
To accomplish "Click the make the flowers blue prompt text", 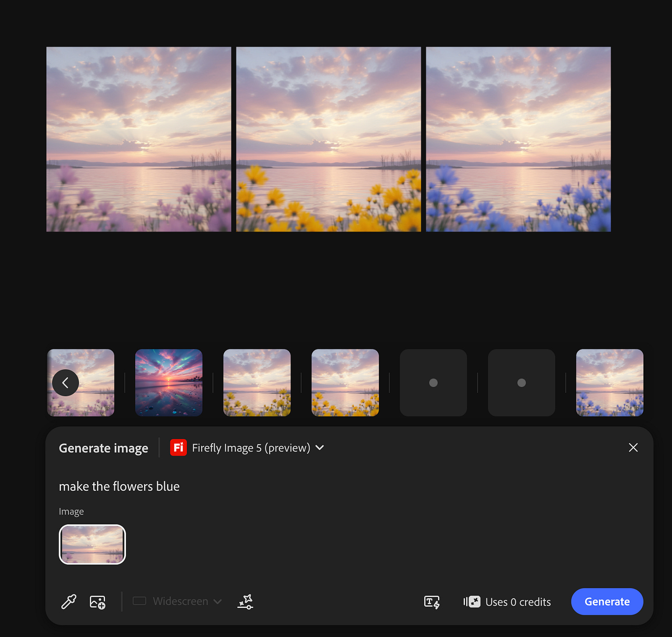I will (119, 486).
